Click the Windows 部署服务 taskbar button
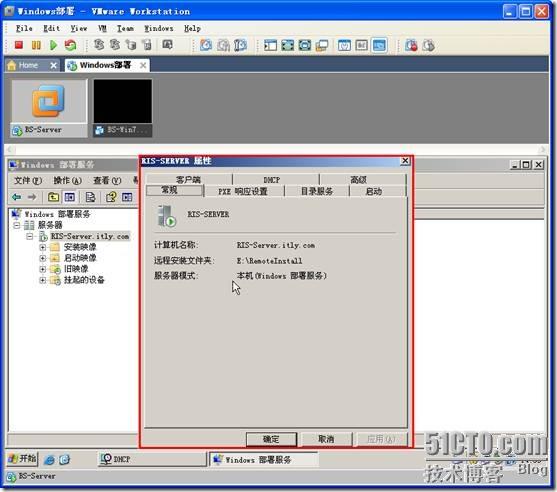Viewport: 557px width, 492px height. 264,459
